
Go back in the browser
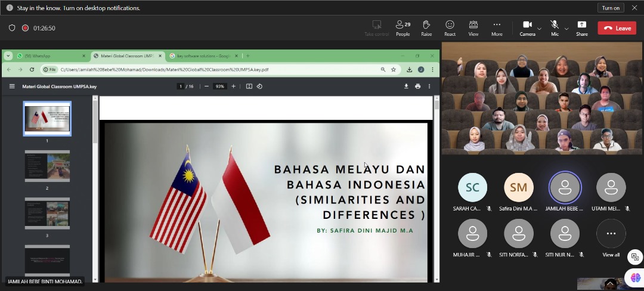pyautogui.click(x=9, y=69)
